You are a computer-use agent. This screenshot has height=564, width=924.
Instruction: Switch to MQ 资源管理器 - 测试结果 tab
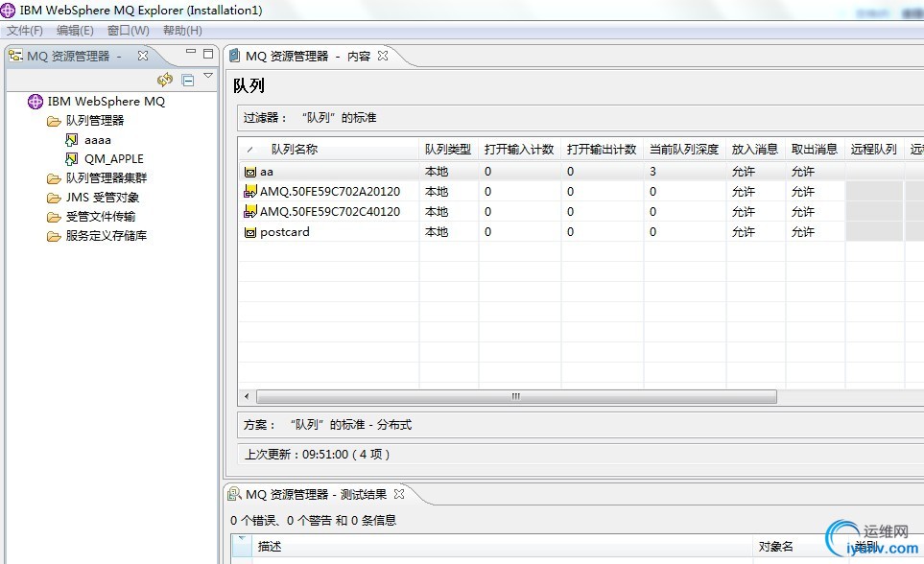pos(316,494)
